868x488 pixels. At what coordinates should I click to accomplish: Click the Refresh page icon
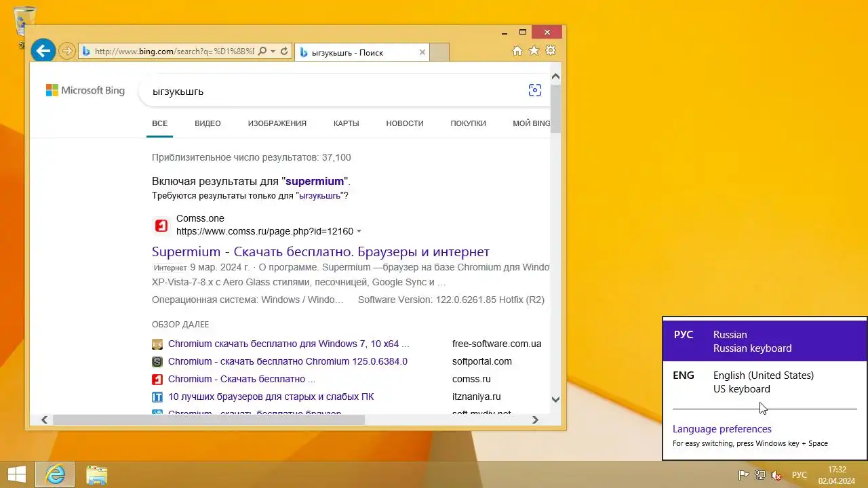tap(284, 51)
